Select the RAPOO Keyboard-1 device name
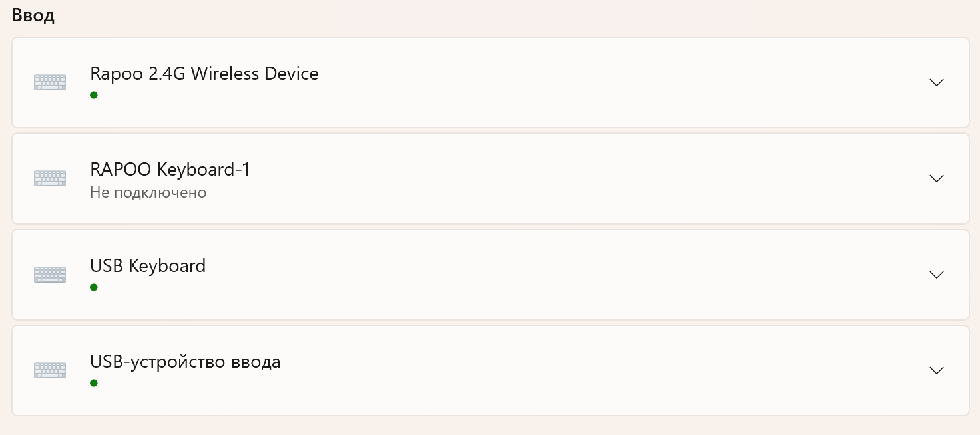 (x=170, y=170)
